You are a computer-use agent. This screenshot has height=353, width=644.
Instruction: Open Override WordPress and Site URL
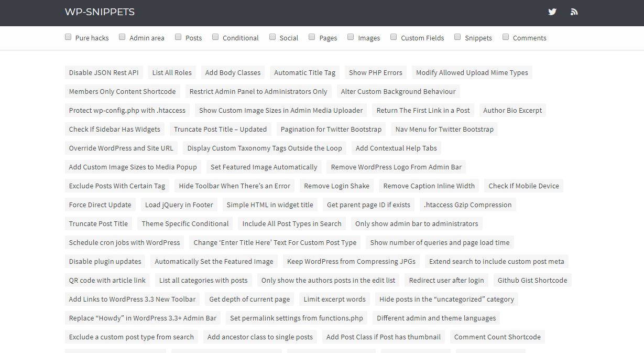pos(121,148)
